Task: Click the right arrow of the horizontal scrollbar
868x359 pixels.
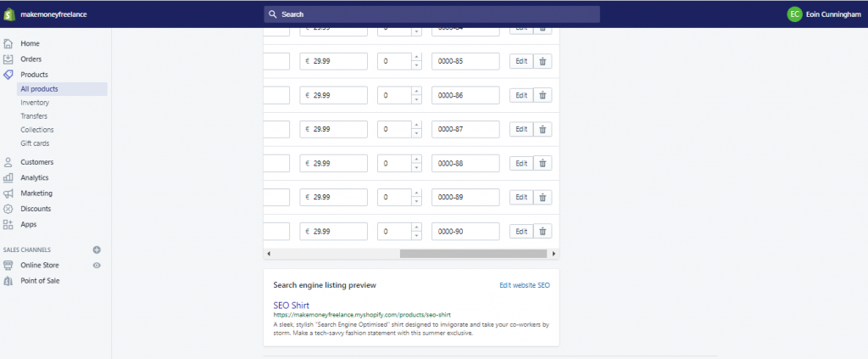Action: point(554,254)
